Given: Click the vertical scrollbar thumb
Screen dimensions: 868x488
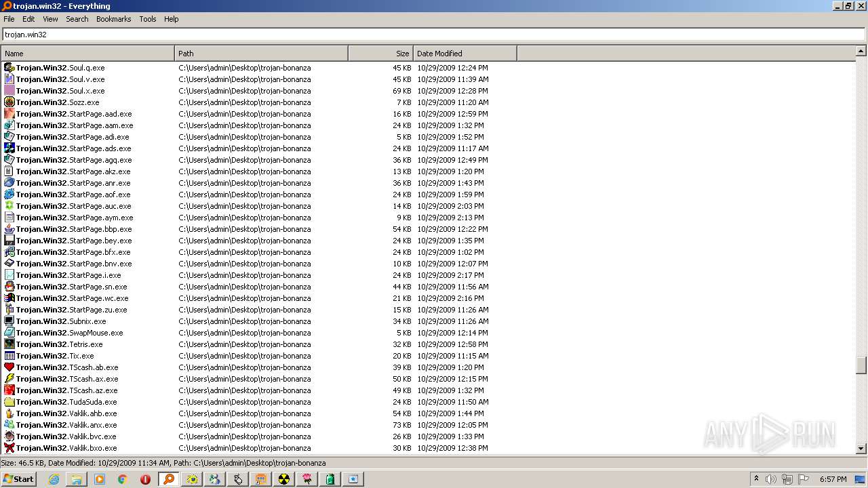Looking at the screenshot, I should pyautogui.click(x=861, y=365).
